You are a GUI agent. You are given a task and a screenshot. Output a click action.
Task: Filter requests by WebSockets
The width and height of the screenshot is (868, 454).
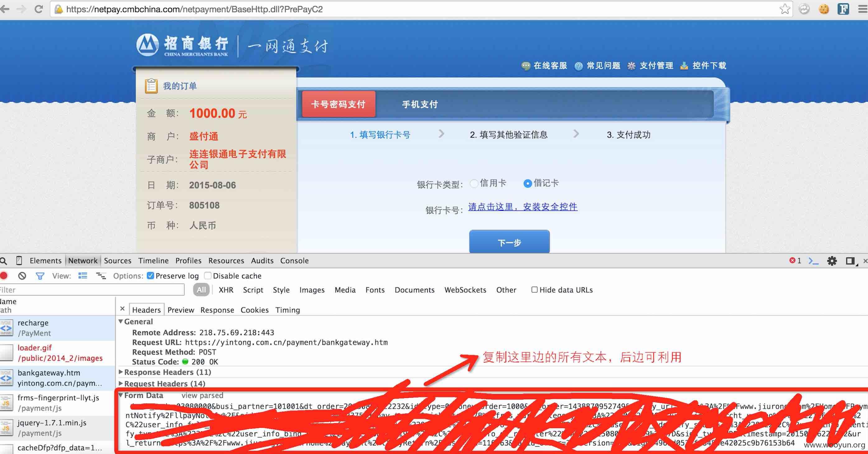tap(465, 290)
